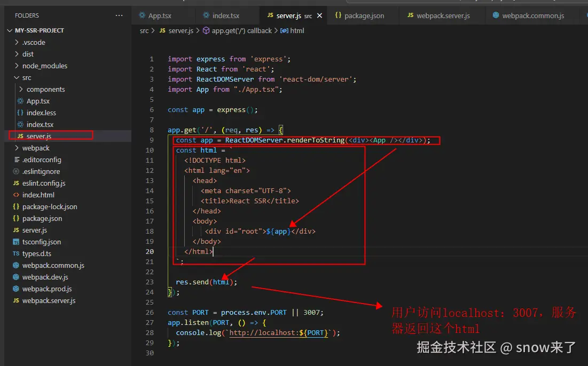Open the .editorconfig file
The width and height of the screenshot is (588, 366).
click(x=42, y=160)
